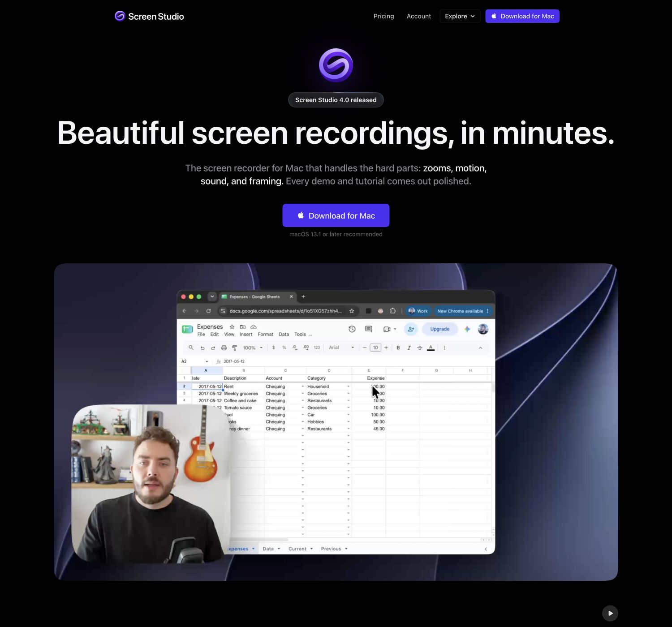Click the video meeting camera icon in Sheets
This screenshot has height=627, width=672.
point(388,329)
